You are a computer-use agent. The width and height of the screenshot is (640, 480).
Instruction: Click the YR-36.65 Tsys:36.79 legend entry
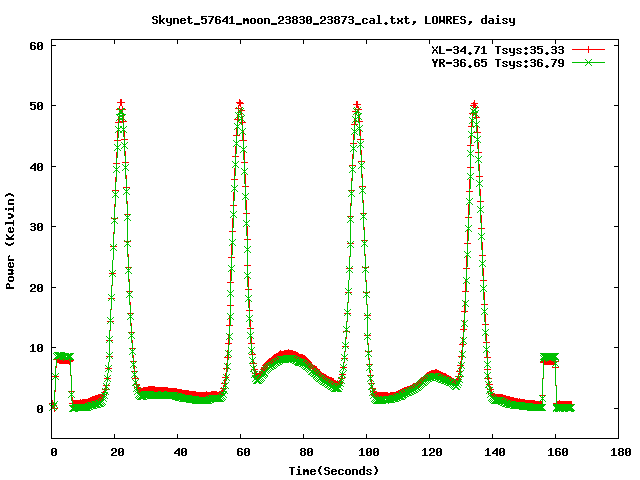click(x=498, y=63)
